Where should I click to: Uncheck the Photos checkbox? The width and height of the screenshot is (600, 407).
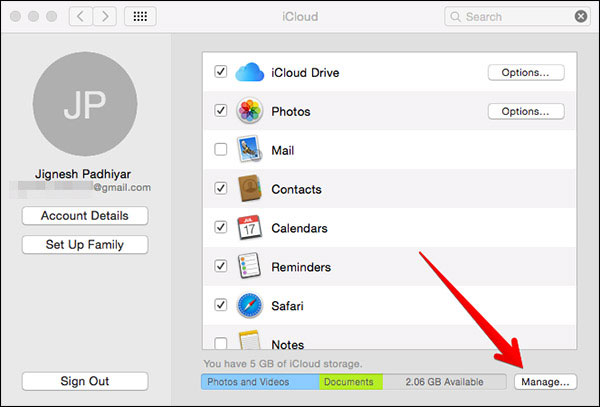[221, 110]
